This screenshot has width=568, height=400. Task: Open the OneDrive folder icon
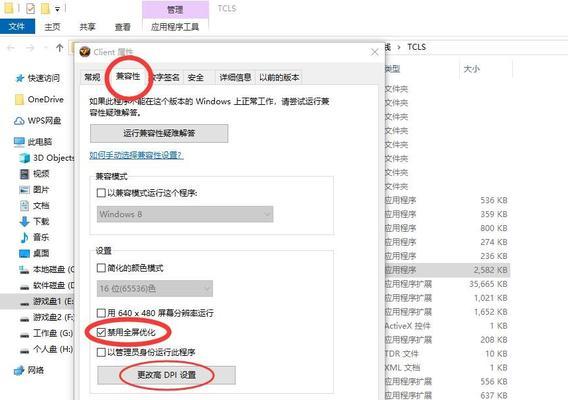point(19,100)
